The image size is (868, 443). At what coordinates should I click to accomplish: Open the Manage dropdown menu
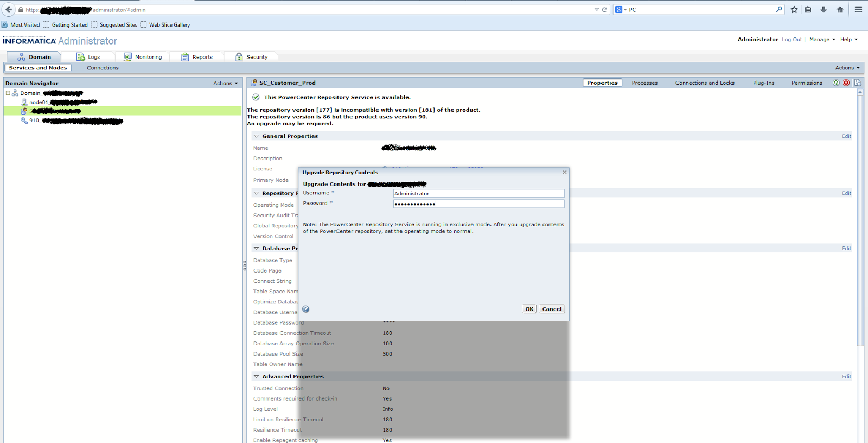point(822,40)
